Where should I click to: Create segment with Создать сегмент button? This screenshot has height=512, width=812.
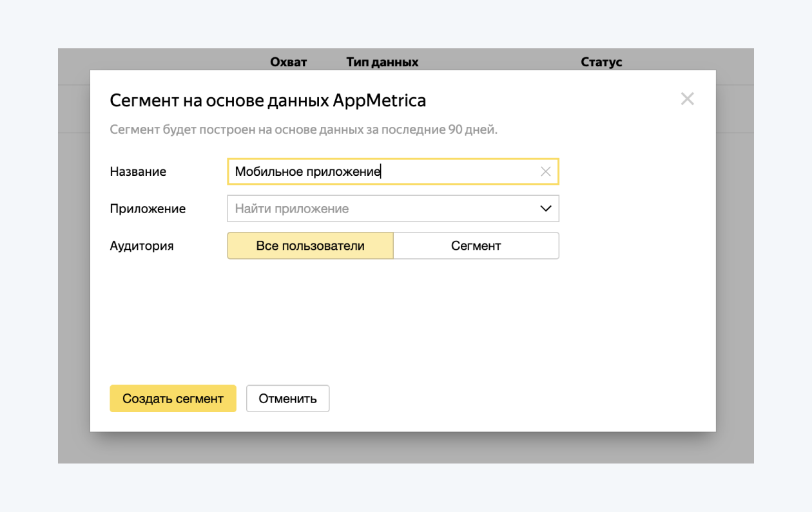pyautogui.click(x=173, y=399)
